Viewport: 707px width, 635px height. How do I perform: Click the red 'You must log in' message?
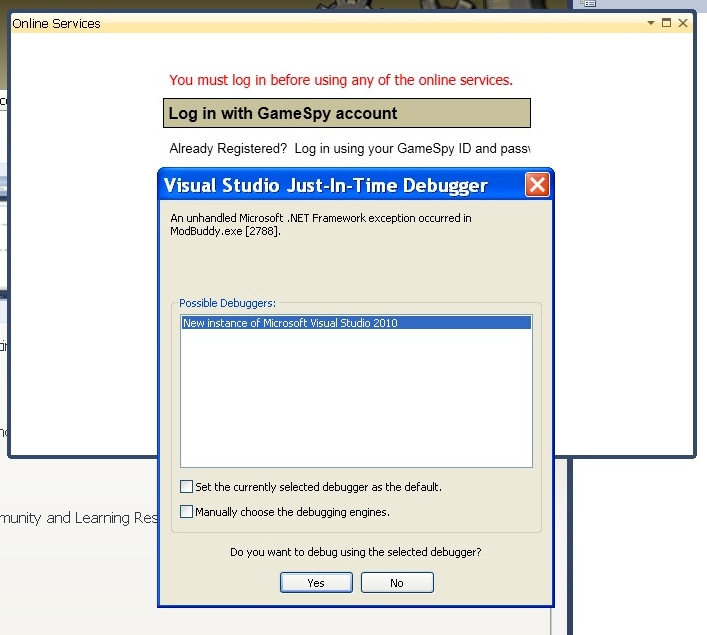(341, 80)
